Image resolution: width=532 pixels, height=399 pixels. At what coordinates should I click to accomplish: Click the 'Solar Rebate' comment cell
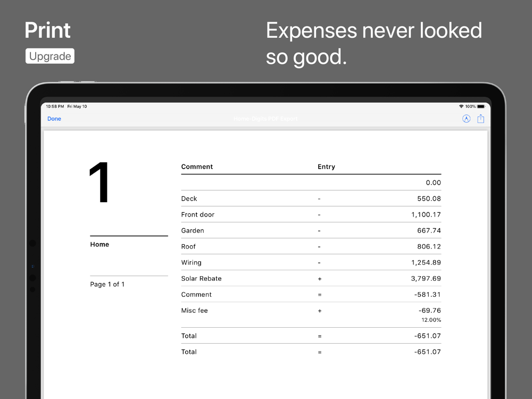click(x=201, y=278)
